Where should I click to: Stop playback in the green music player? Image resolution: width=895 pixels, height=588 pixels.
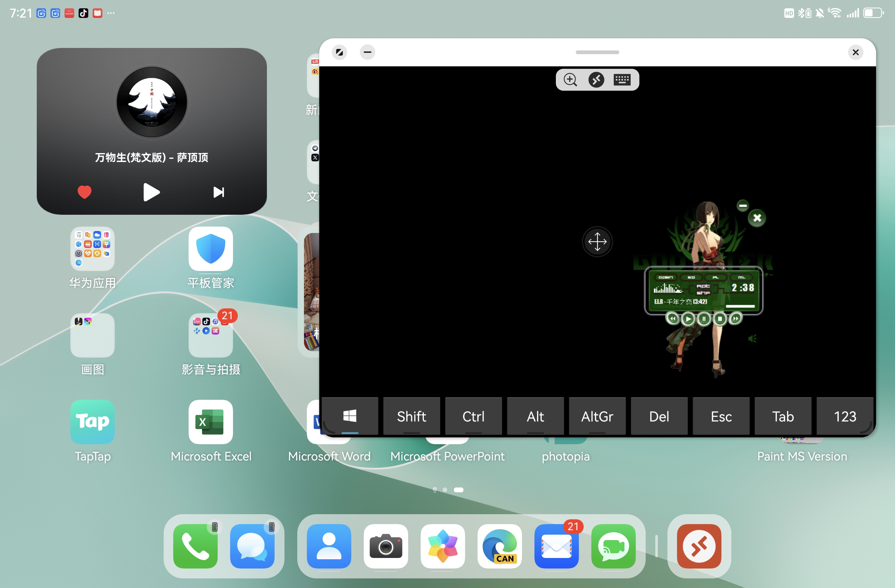(x=720, y=319)
